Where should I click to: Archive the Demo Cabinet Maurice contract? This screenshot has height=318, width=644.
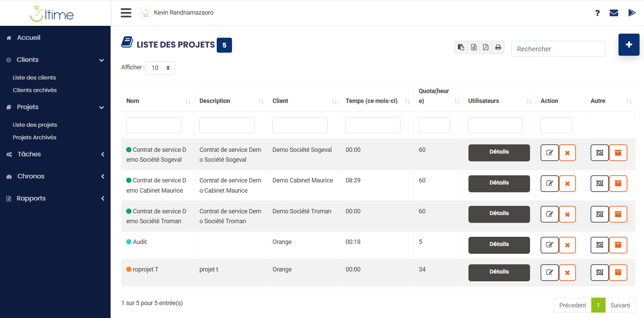(618, 183)
